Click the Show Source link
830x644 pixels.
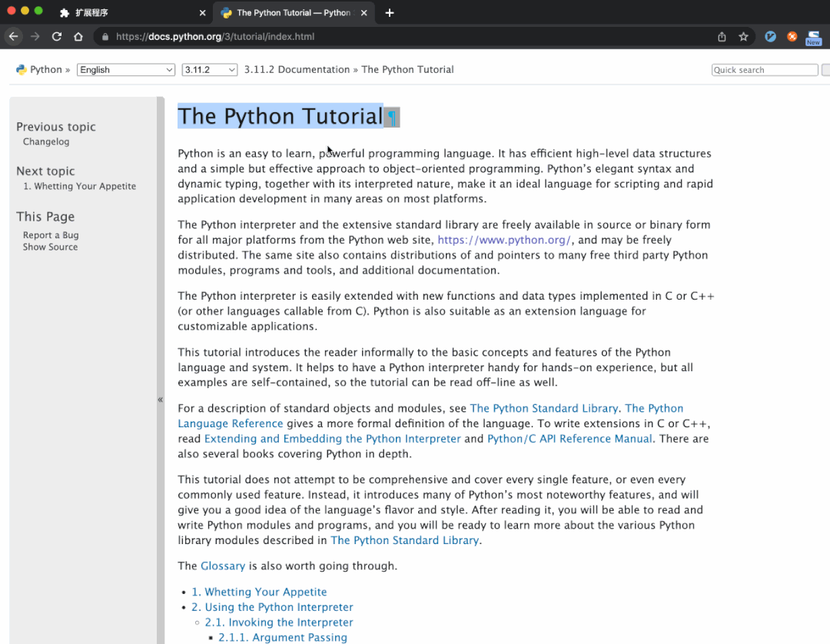tap(50, 247)
